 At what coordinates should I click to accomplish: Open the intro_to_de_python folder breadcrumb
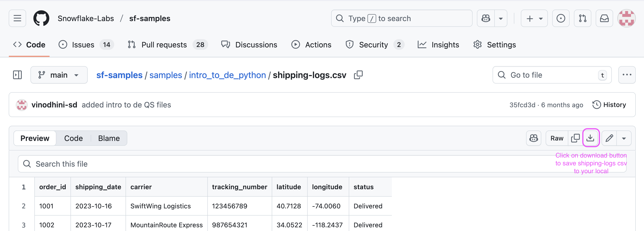[227, 75]
